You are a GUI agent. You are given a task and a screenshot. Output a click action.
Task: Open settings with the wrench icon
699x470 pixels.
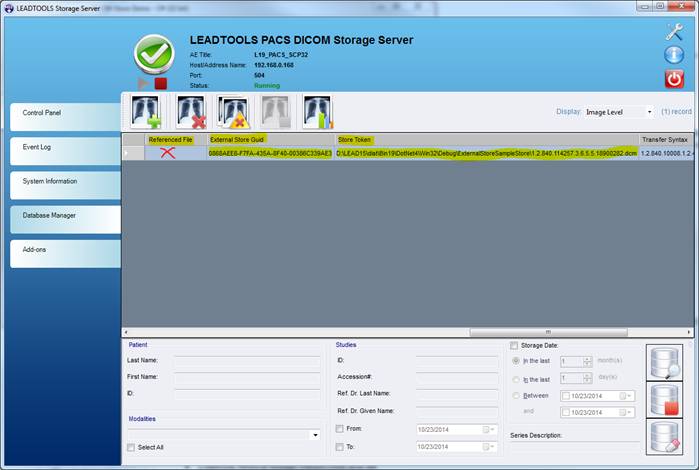click(673, 31)
